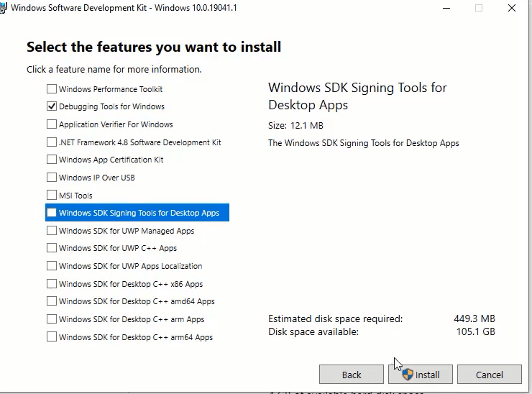Enable Windows App Certification Kit checkbox
Viewport: 532px width, 394px height.
[x=52, y=159]
